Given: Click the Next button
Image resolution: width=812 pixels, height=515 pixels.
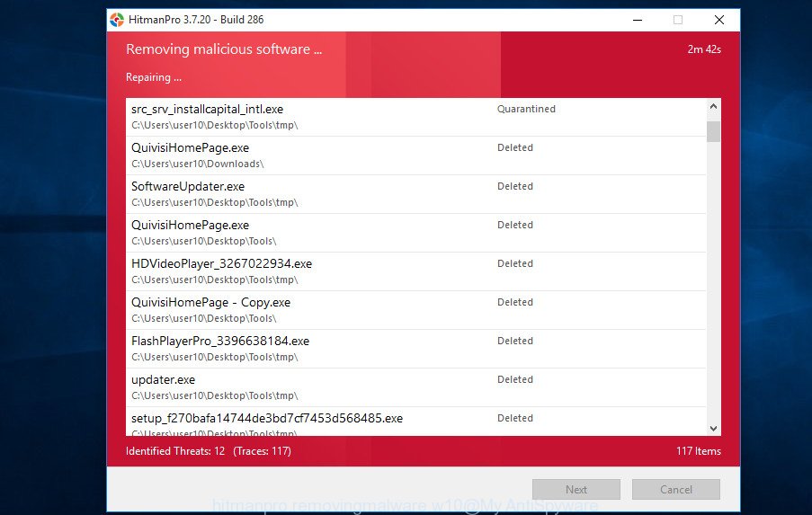Looking at the screenshot, I should point(576,489).
